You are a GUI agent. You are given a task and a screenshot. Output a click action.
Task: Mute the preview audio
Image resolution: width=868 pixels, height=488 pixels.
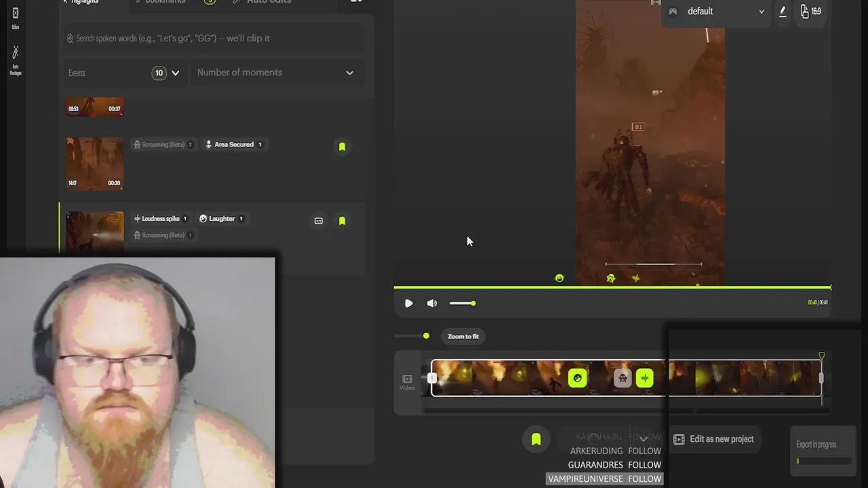pos(432,304)
